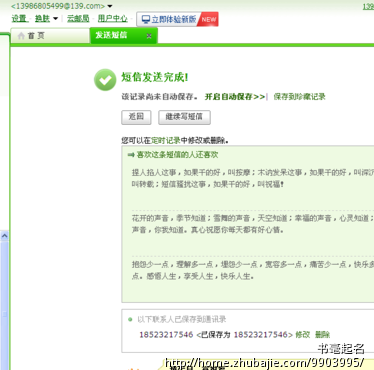Select the suggested SMS starting 抱怨少一点
374x370 pixels.
click(252, 270)
